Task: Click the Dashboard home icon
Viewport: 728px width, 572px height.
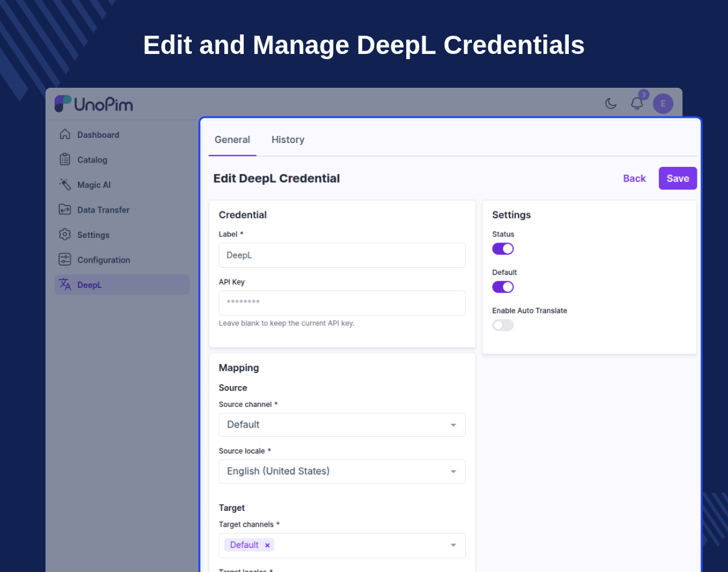Action: [x=65, y=134]
